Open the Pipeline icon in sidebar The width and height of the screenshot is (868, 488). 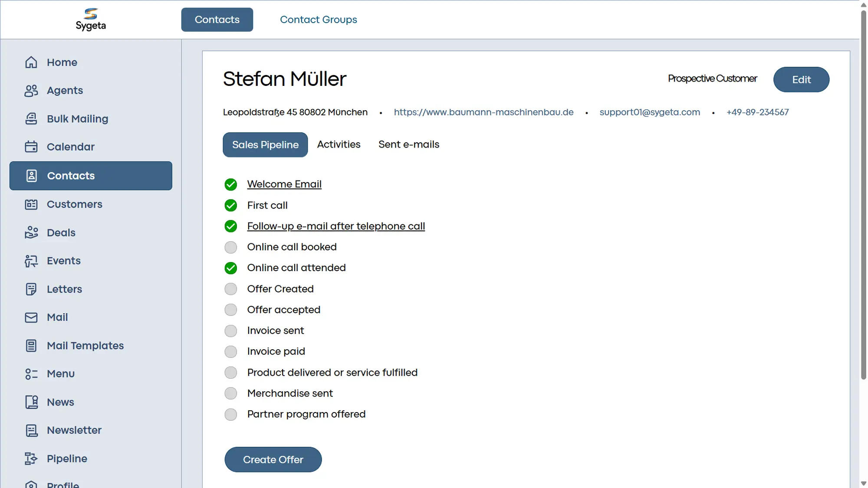[31, 459]
